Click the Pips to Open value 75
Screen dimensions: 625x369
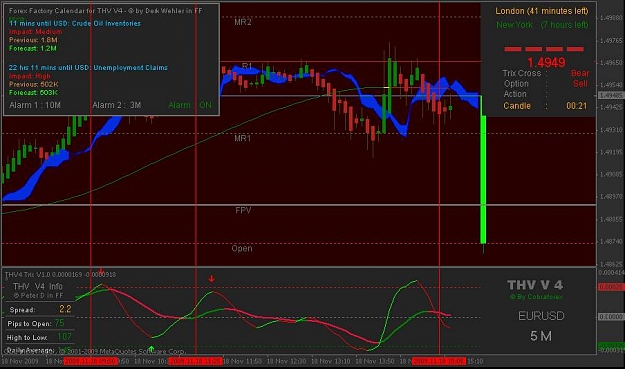point(59,323)
